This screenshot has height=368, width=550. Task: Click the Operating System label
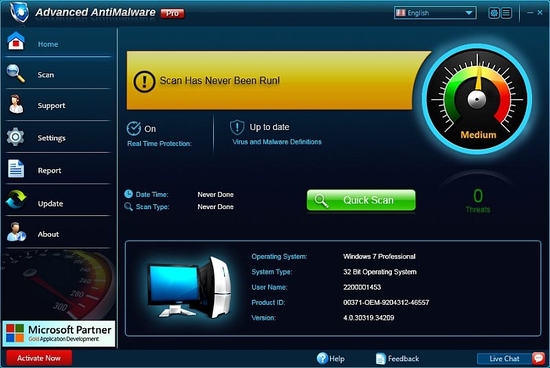tap(279, 256)
